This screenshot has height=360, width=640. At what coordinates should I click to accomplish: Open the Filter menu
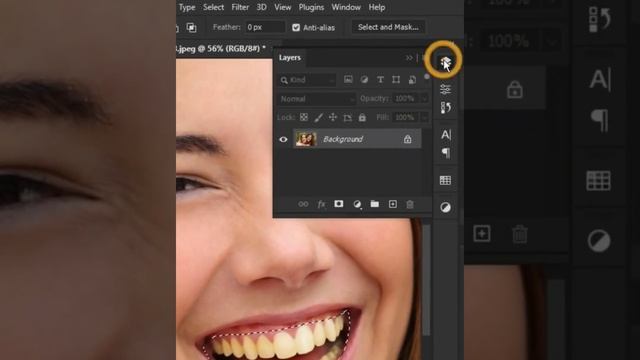tap(240, 7)
